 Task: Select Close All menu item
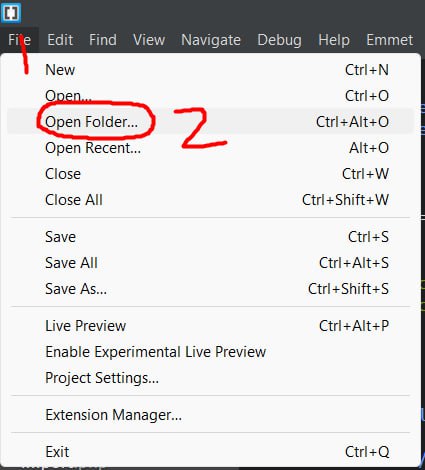coord(211,200)
